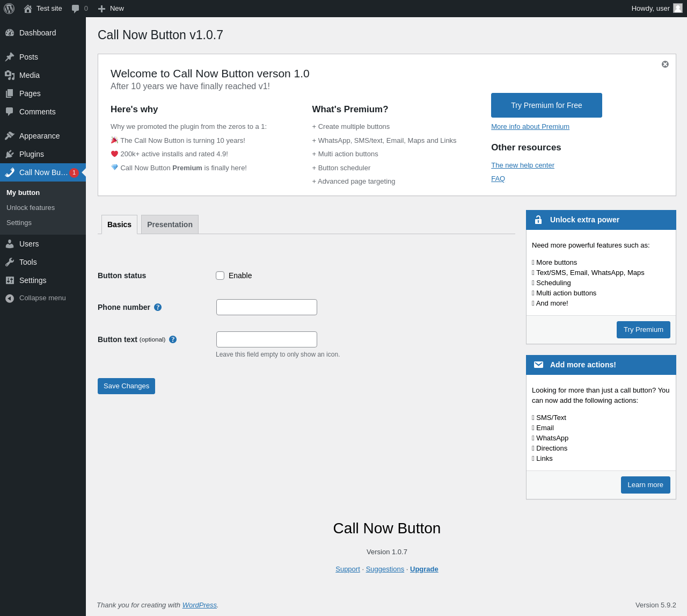
Task: Click the Unlock extra power header text
Action: coord(584,220)
